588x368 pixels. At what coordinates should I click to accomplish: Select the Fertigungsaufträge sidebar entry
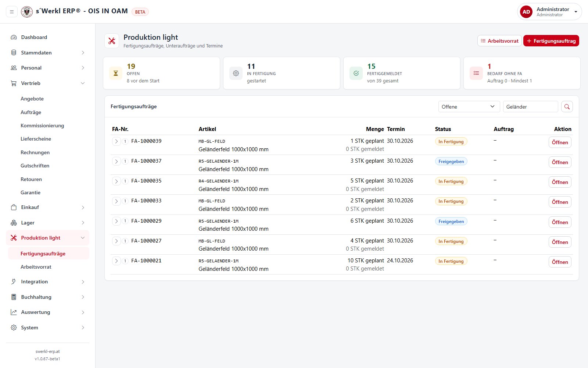49,254
